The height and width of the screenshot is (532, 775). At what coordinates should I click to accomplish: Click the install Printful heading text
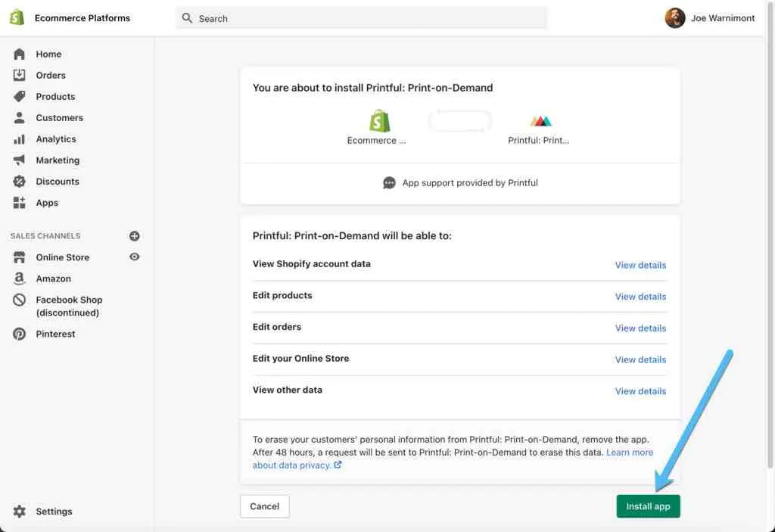click(372, 88)
